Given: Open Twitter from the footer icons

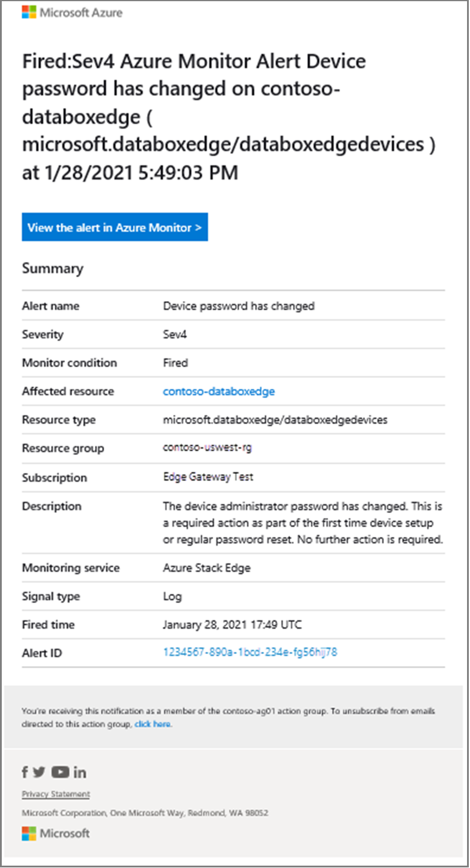Looking at the screenshot, I should (39, 772).
